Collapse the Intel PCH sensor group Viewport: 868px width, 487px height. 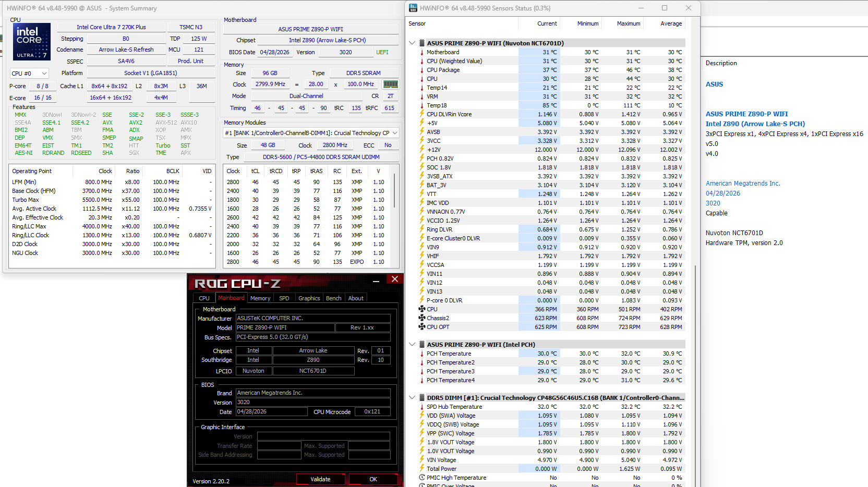tap(412, 345)
